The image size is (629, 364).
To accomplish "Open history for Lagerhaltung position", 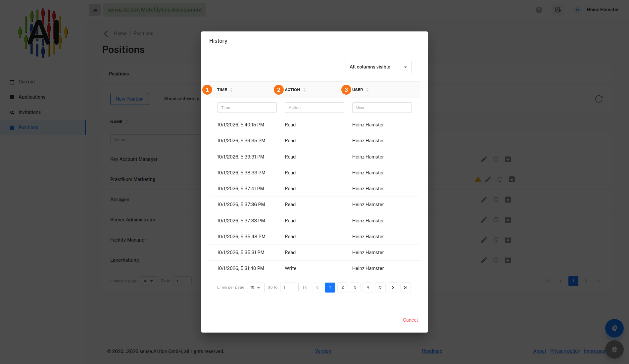I will (x=496, y=260).
